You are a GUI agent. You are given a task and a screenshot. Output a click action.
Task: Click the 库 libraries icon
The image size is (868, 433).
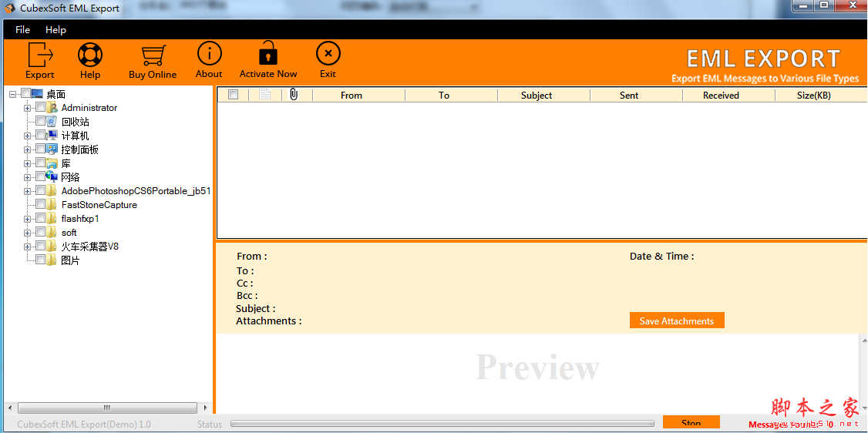(52, 163)
